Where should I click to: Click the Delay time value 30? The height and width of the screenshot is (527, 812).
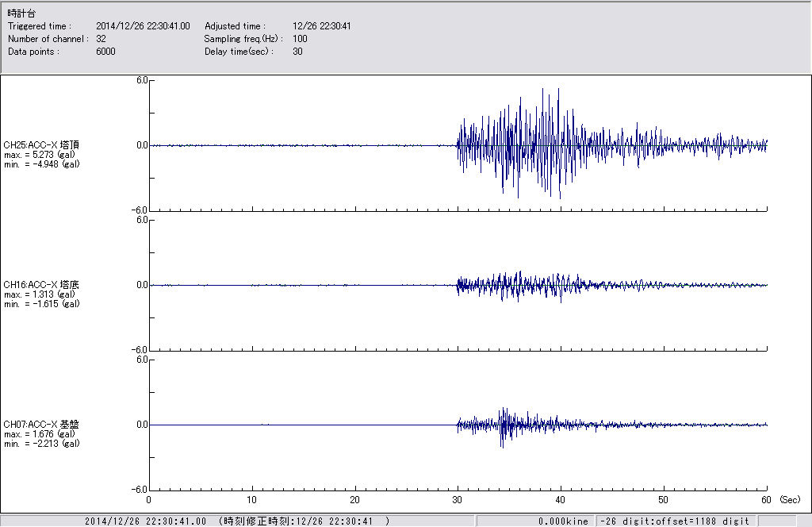point(297,52)
